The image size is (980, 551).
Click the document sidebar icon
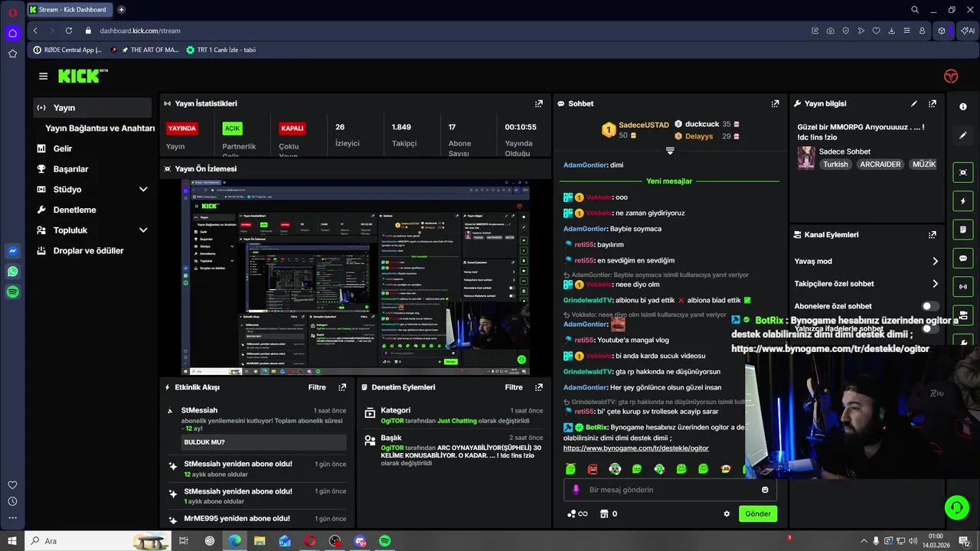(x=963, y=230)
